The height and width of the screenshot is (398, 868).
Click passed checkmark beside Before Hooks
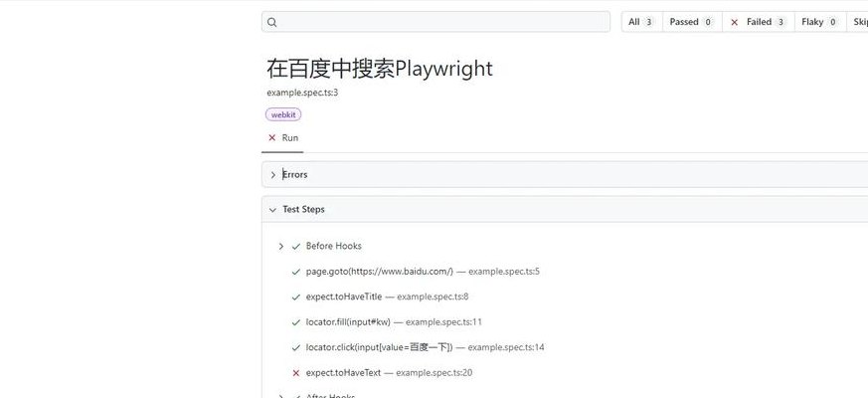coord(295,246)
